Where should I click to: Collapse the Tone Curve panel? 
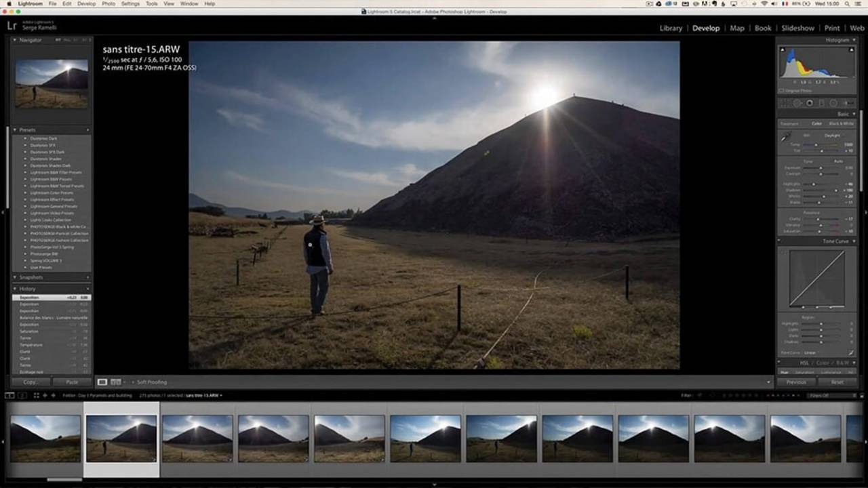point(853,241)
